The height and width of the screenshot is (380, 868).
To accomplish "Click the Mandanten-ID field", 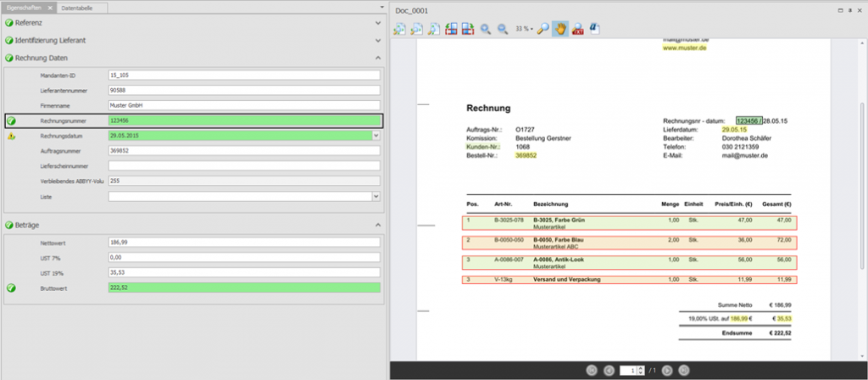I will (244, 75).
